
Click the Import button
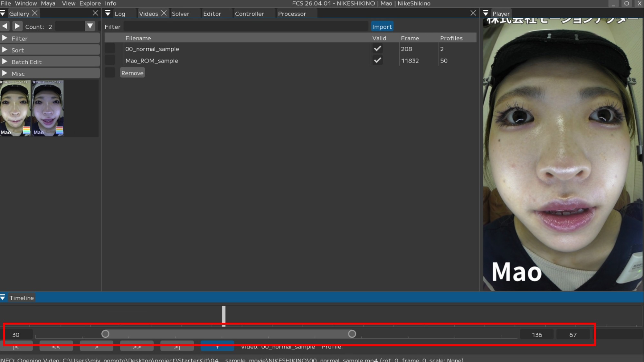click(382, 27)
